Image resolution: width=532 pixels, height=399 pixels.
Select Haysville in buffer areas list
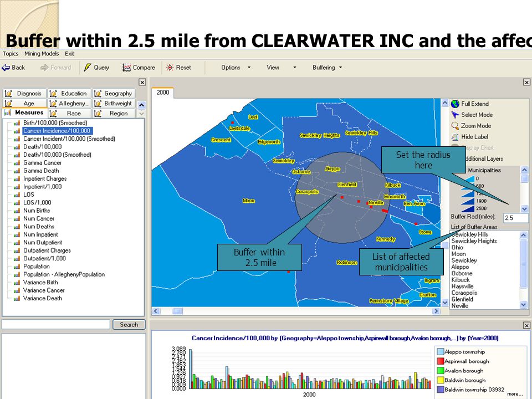462,287
